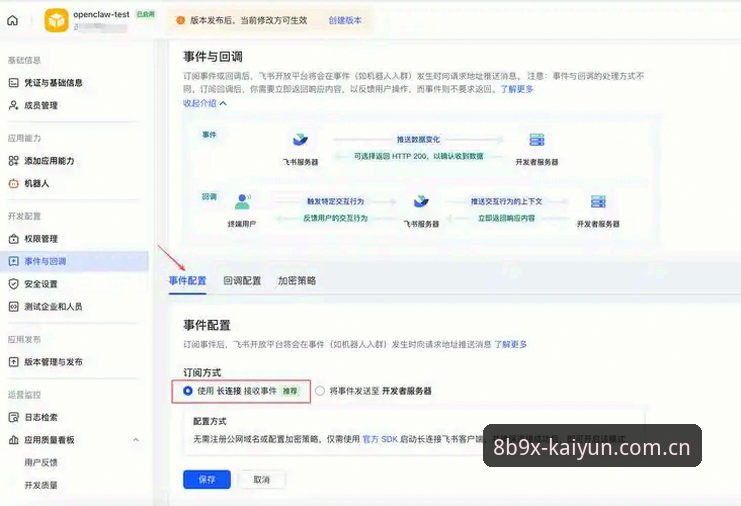Screen dimensions: 741x506
Task: Open 开发质量 sub-item in sidebar
Action: click(x=41, y=485)
